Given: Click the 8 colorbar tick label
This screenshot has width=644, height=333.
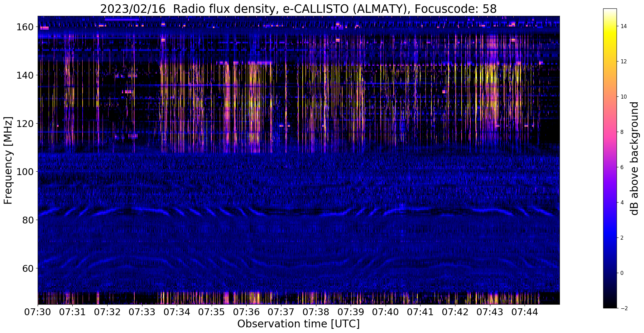Looking at the screenshot, I should (622, 132).
